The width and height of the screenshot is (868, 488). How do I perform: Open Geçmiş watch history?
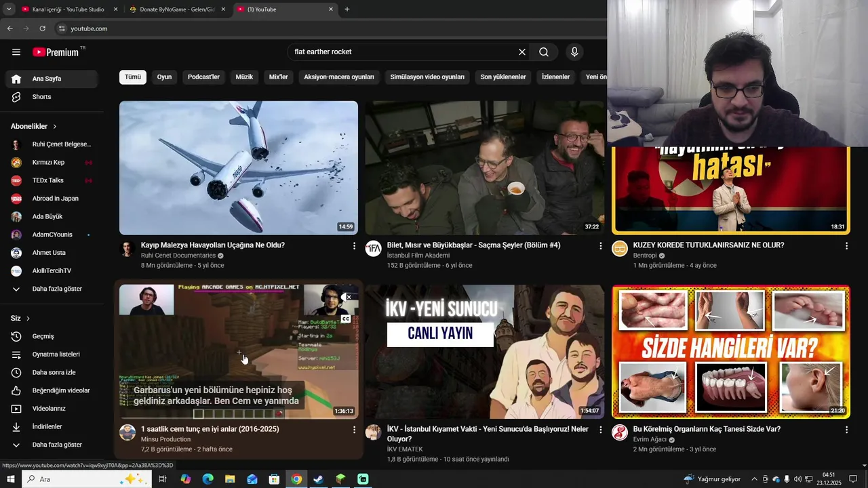(x=52, y=336)
